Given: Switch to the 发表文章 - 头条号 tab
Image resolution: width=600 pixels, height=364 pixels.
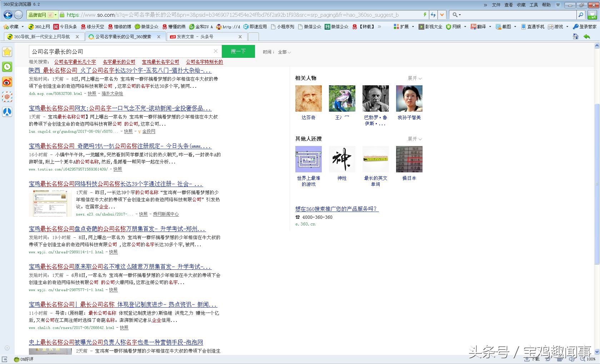Looking at the screenshot, I should pos(207,36).
